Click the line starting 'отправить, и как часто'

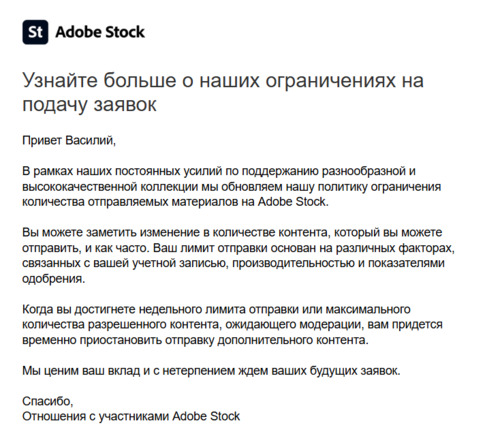(239, 248)
